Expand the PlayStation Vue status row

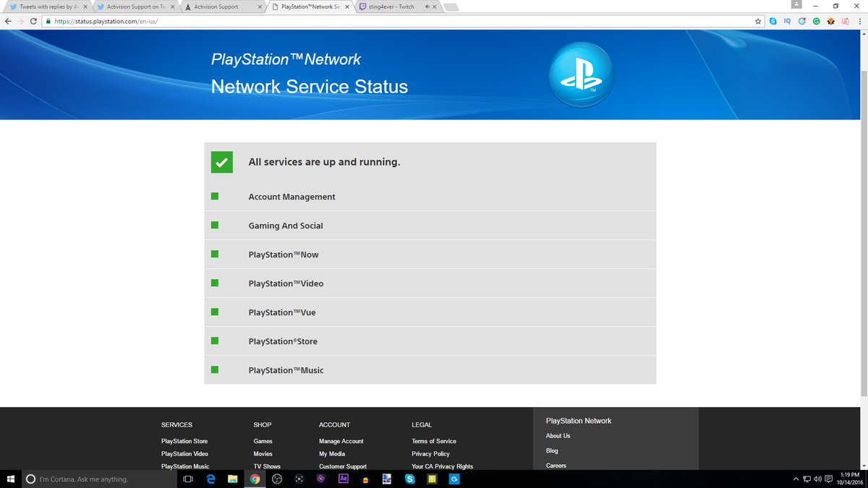430,312
